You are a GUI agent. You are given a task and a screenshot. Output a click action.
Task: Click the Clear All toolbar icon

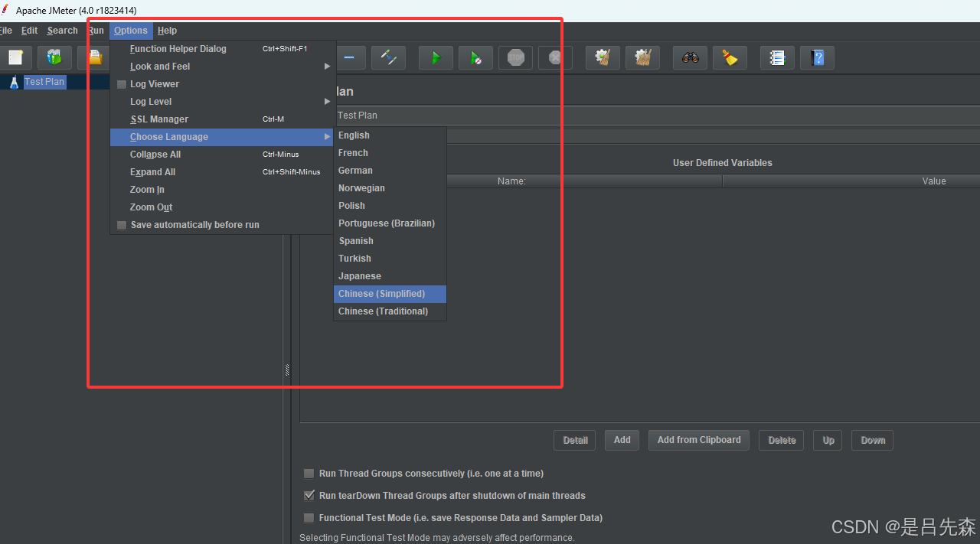[x=643, y=57]
